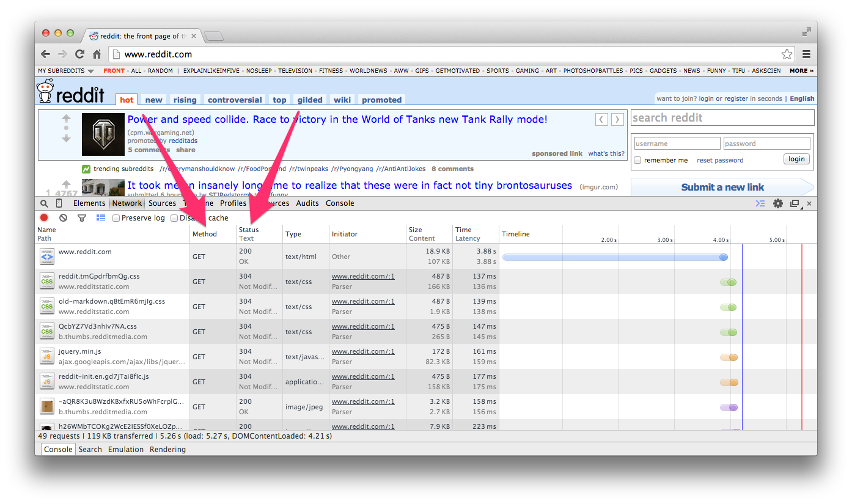Screen dimensions: 852x504
Task: Tick the remember me checkbox
Action: pyautogui.click(x=637, y=160)
